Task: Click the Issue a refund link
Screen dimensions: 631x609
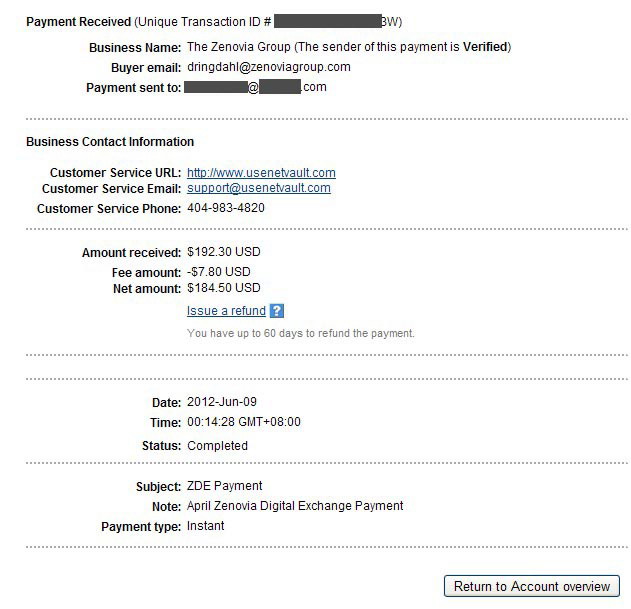Action: (226, 311)
